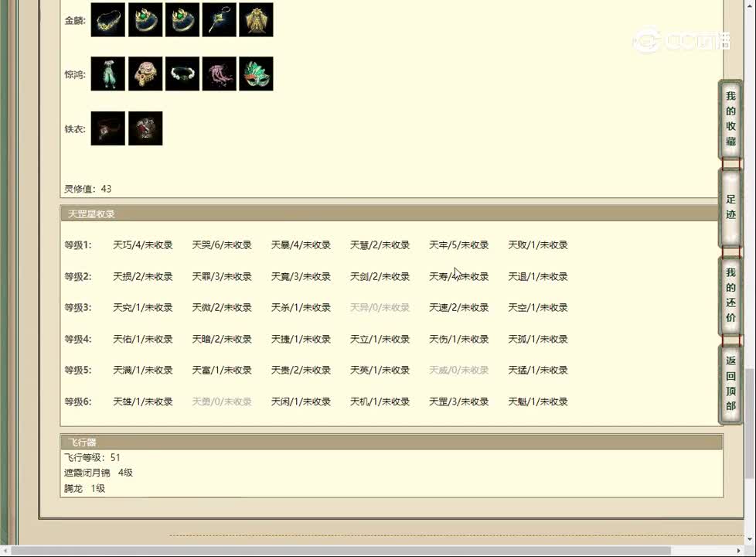Viewport: 756px width, 557px height.
Task: Click the horizontal scrollbar right arrow
Action: point(739,551)
